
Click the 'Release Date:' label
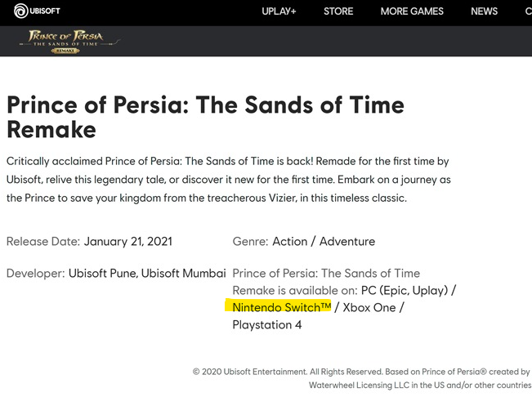point(43,242)
